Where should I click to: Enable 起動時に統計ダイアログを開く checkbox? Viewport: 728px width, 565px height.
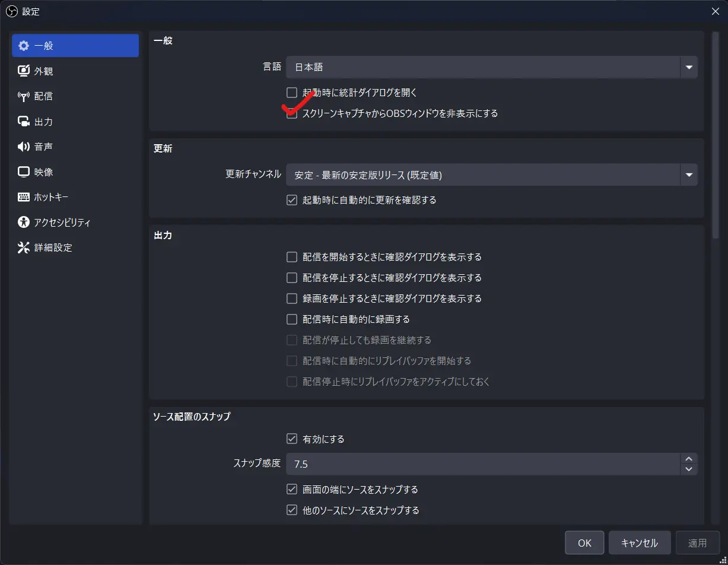(291, 92)
